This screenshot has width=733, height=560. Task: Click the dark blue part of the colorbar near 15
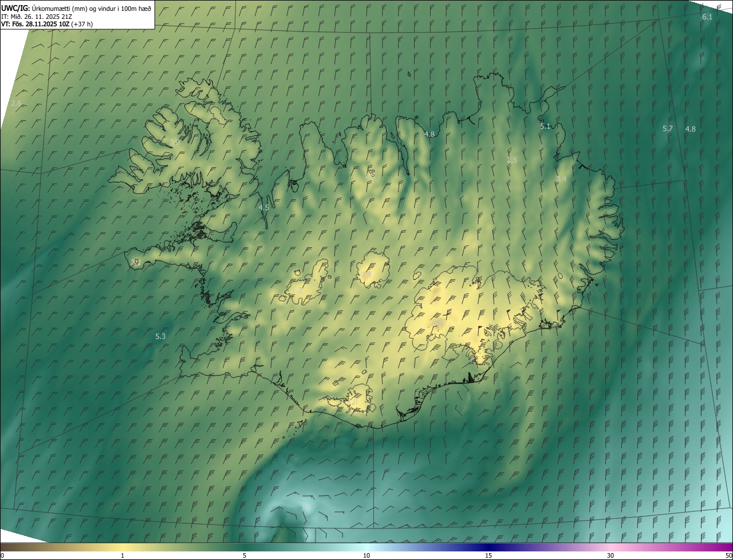pyautogui.click(x=488, y=547)
